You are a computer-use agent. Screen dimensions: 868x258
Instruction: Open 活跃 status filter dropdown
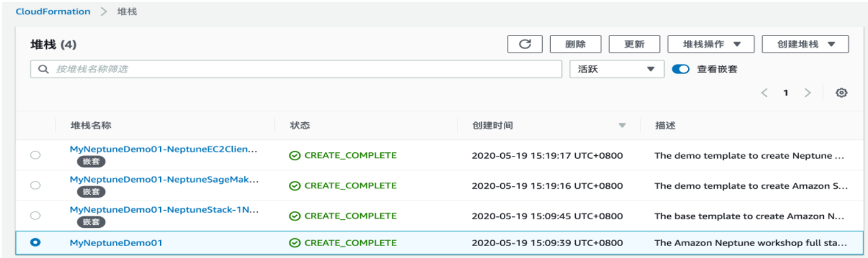click(x=617, y=69)
